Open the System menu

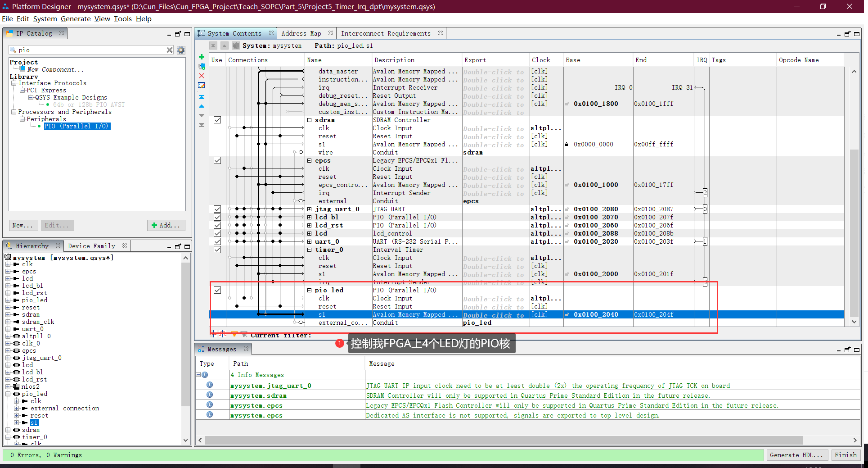coord(45,18)
